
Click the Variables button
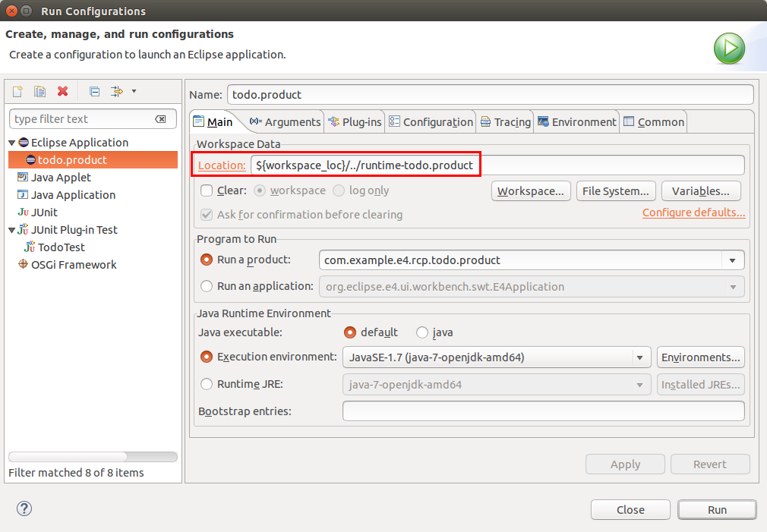(700, 190)
